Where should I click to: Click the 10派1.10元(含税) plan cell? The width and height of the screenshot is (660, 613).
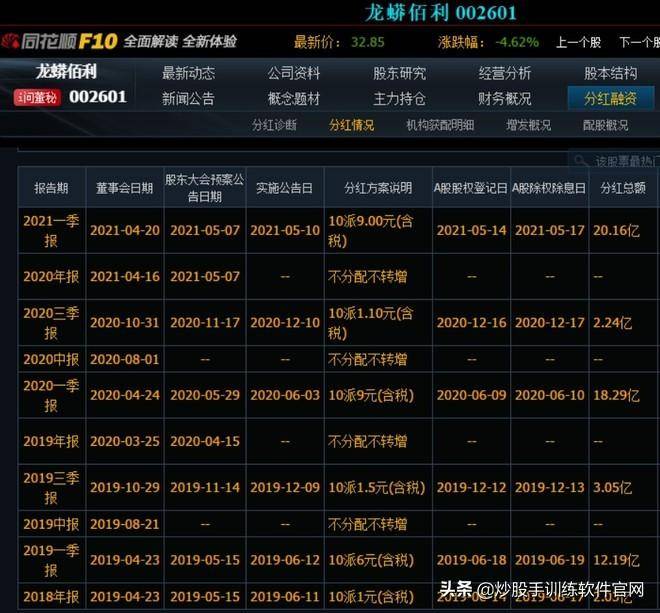pos(378,322)
